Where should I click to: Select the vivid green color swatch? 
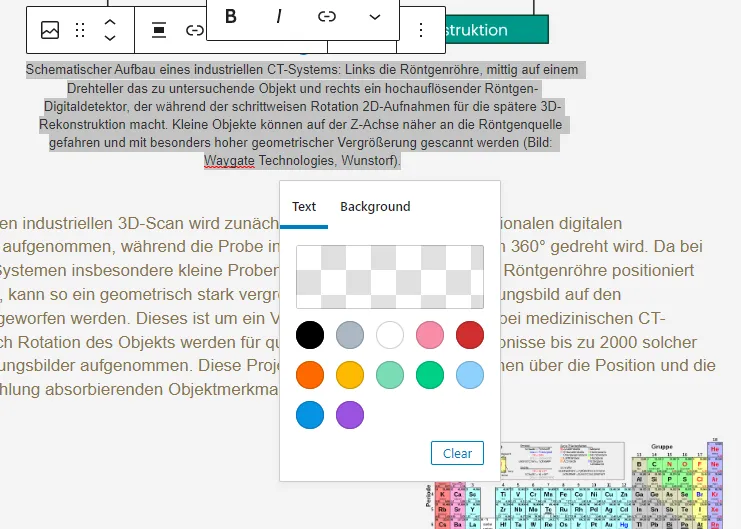[430, 375]
